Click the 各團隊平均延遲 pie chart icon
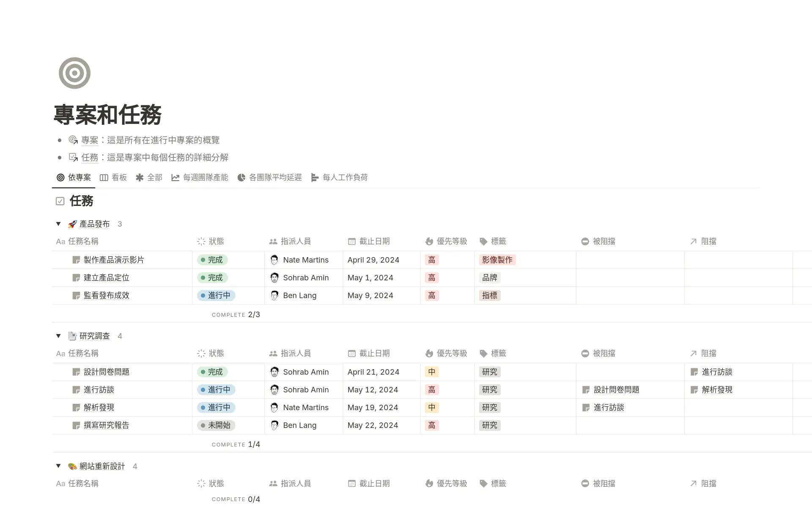 click(x=241, y=177)
